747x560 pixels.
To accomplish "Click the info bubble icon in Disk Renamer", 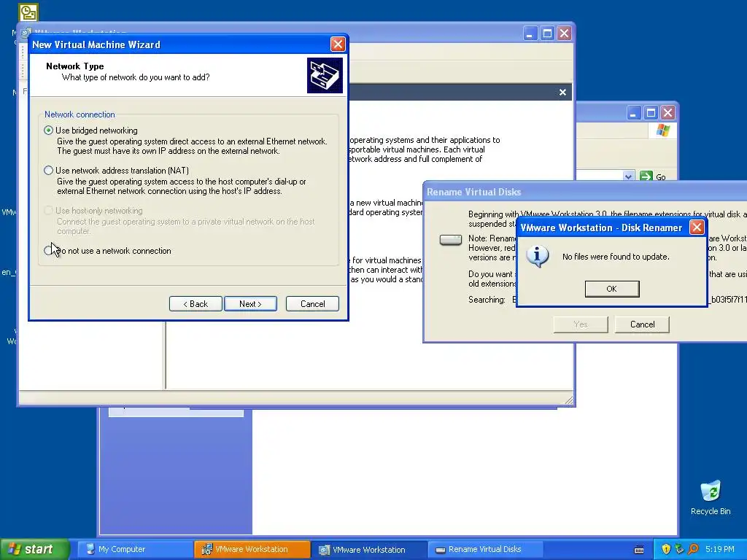I will click(538, 256).
